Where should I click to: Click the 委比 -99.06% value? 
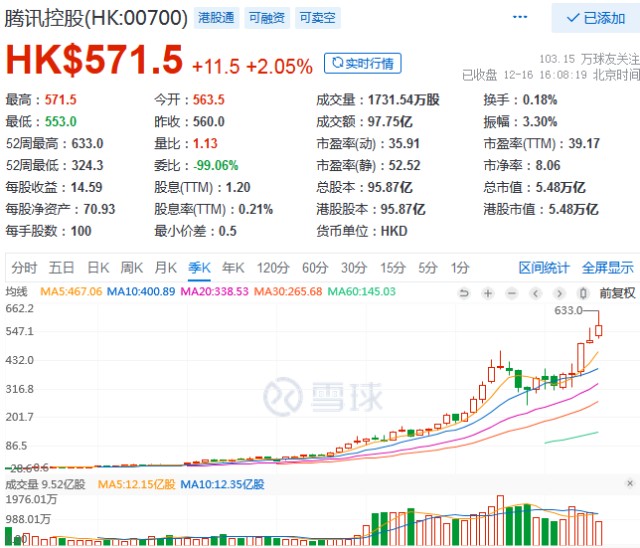[x=216, y=165]
